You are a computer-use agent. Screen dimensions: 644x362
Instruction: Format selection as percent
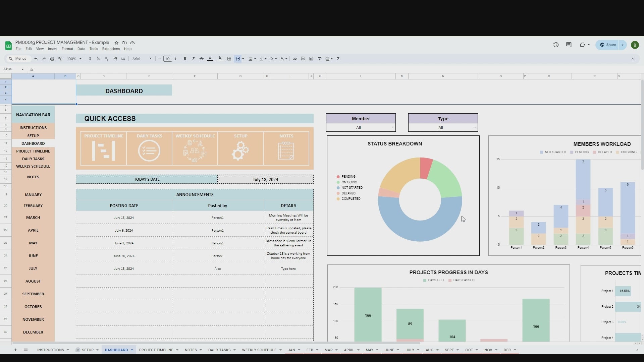tap(98, 59)
